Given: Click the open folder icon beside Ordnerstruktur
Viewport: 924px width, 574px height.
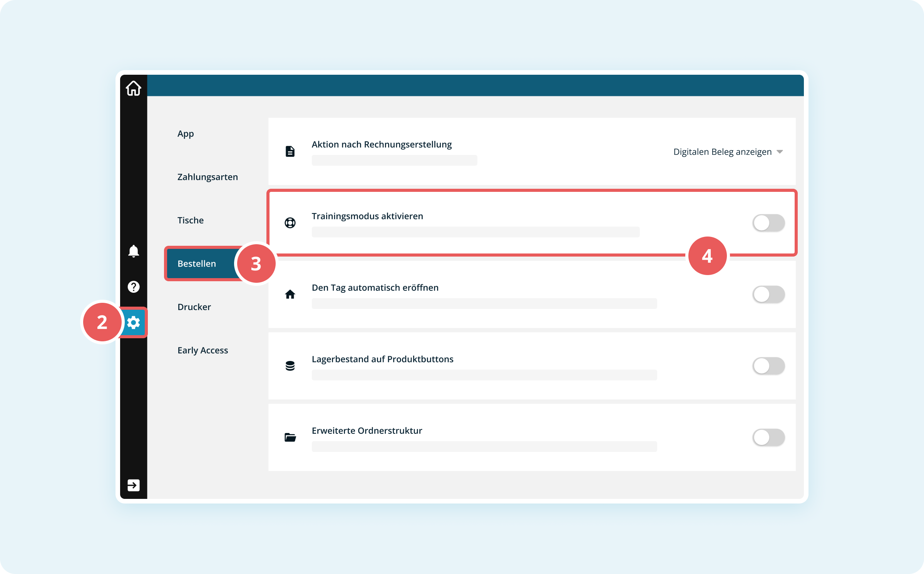Looking at the screenshot, I should [290, 437].
